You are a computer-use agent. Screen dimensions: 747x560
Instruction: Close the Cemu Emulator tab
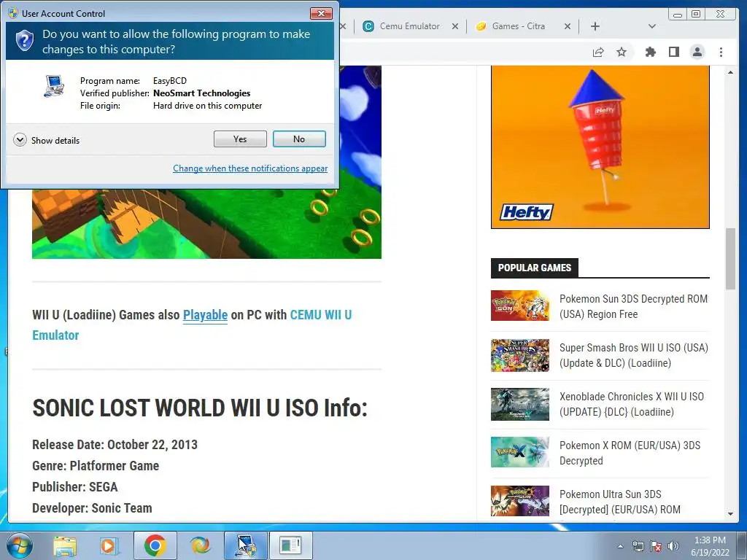(x=455, y=26)
